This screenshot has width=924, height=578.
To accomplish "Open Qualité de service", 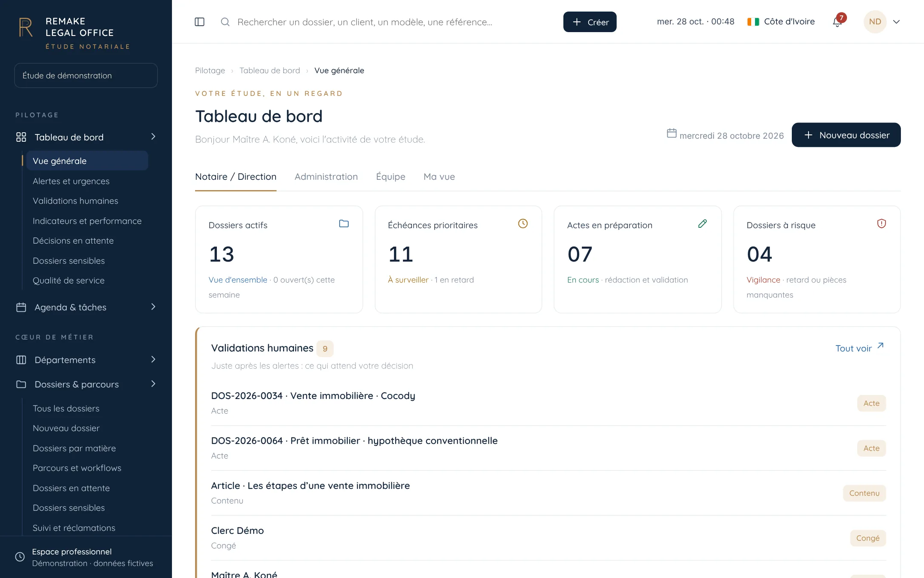I will (x=68, y=281).
